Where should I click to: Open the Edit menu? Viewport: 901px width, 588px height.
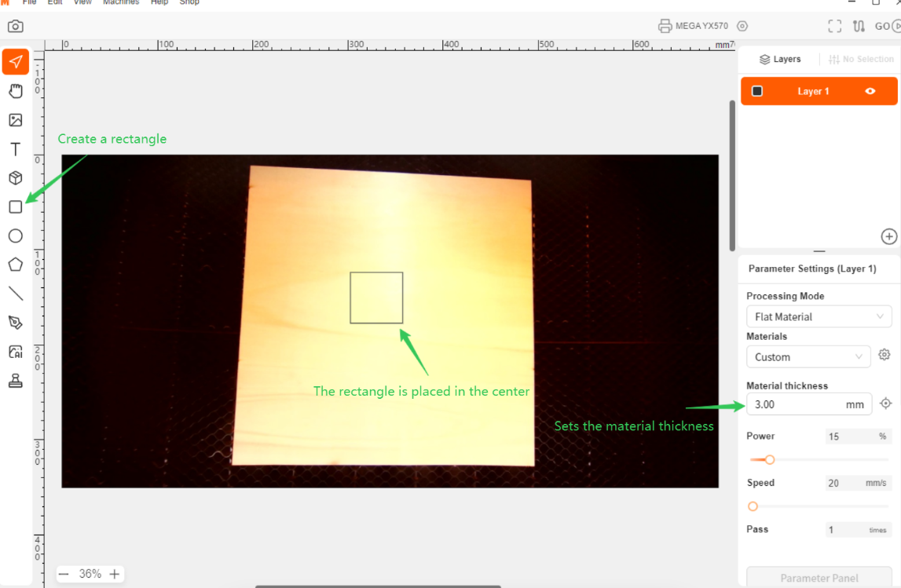54,2
